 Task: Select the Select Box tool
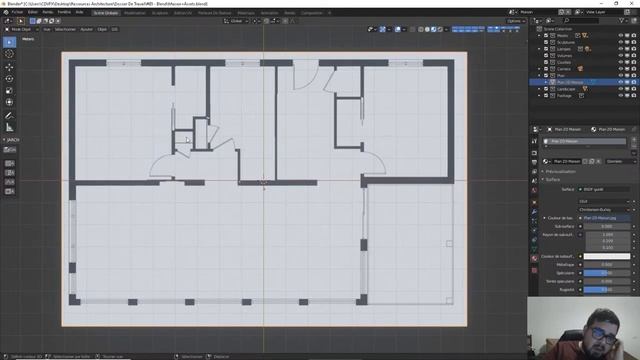pos(9,42)
